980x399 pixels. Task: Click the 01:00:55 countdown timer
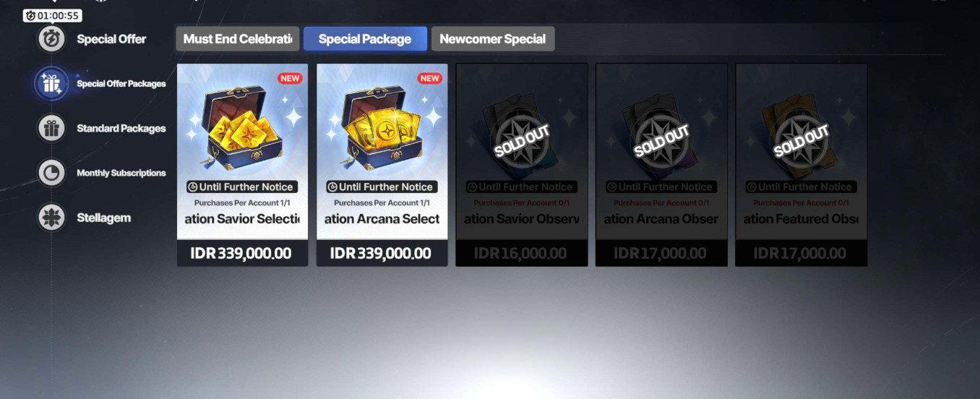[x=53, y=15]
